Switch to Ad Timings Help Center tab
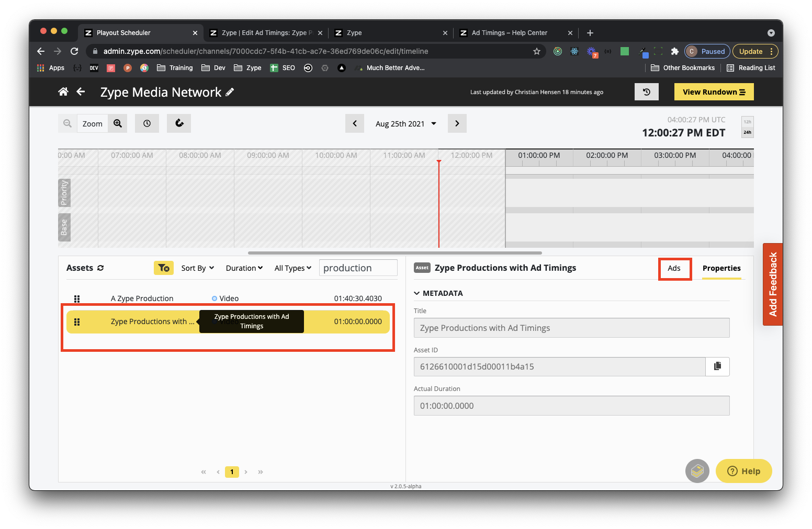The width and height of the screenshot is (812, 529). (516, 33)
